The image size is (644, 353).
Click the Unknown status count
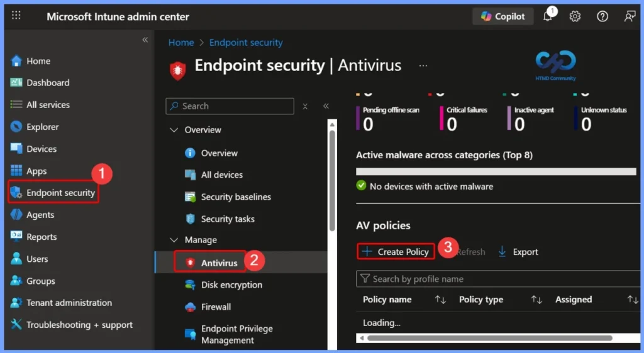(x=587, y=124)
